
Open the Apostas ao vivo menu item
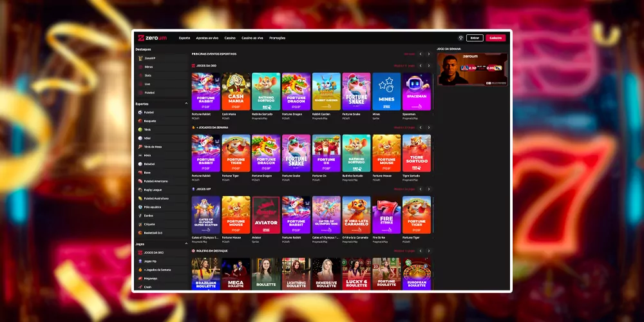click(x=207, y=38)
